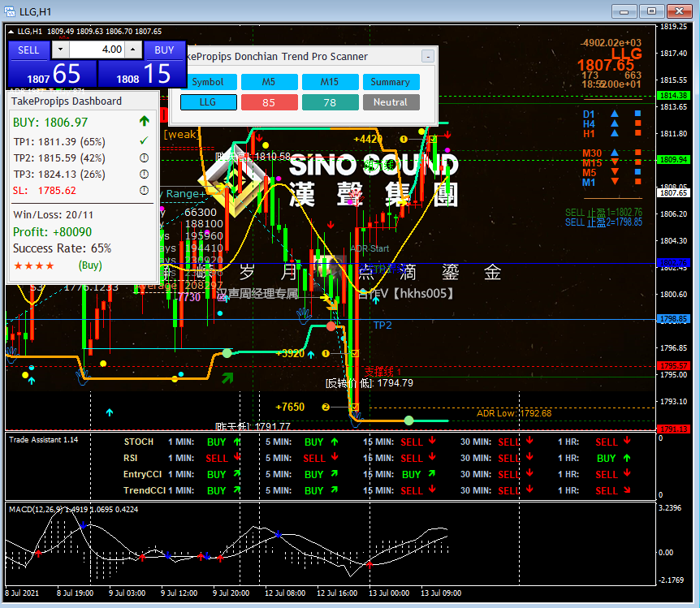Viewport: 700px width, 608px height.
Task: Click the teal 78 M15 score cell
Action: [330, 102]
